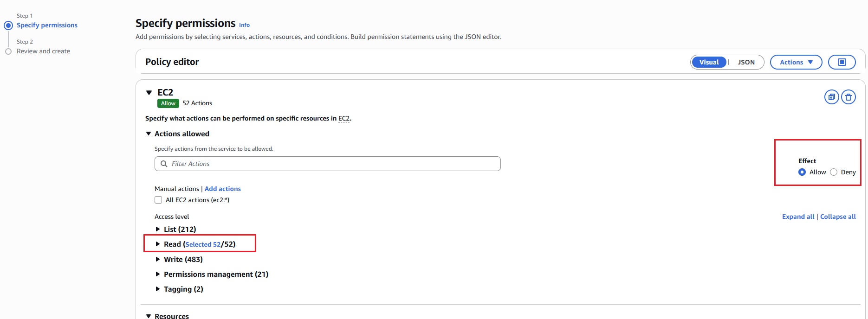The height and width of the screenshot is (319, 868).
Task: Switch to the Visual editor tab
Action: pyautogui.click(x=709, y=62)
